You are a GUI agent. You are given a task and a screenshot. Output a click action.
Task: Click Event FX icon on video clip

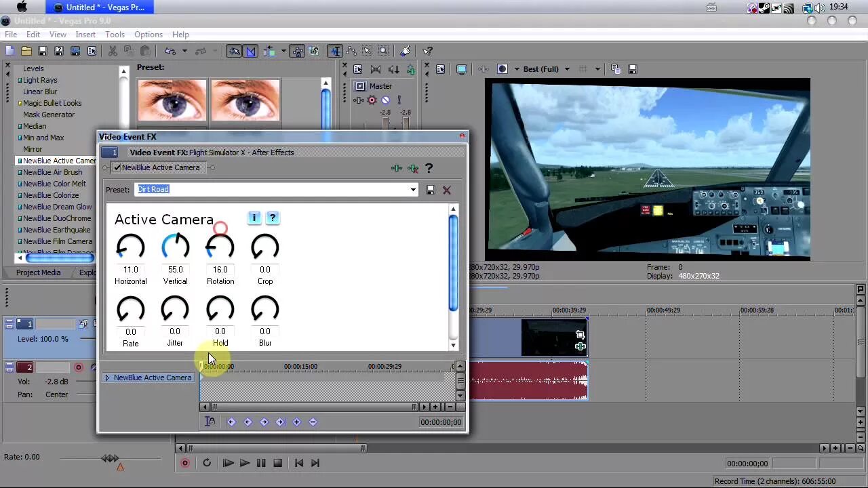click(x=580, y=346)
